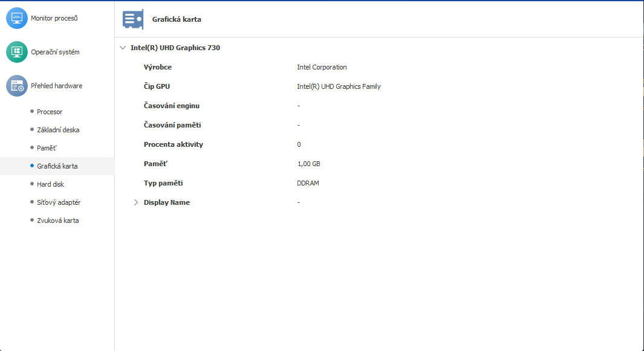Select the 1,00 GB memory value

(x=309, y=164)
